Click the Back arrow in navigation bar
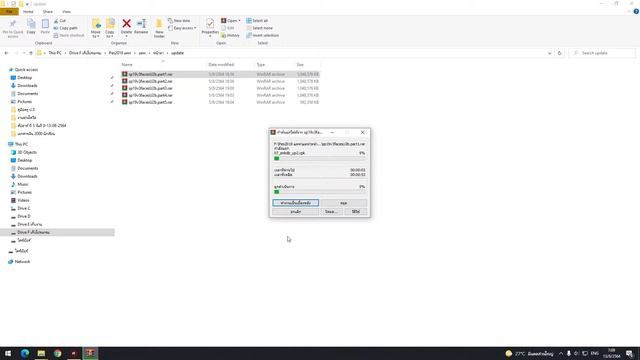Screen dimensions: 640x360 coord(6,53)
